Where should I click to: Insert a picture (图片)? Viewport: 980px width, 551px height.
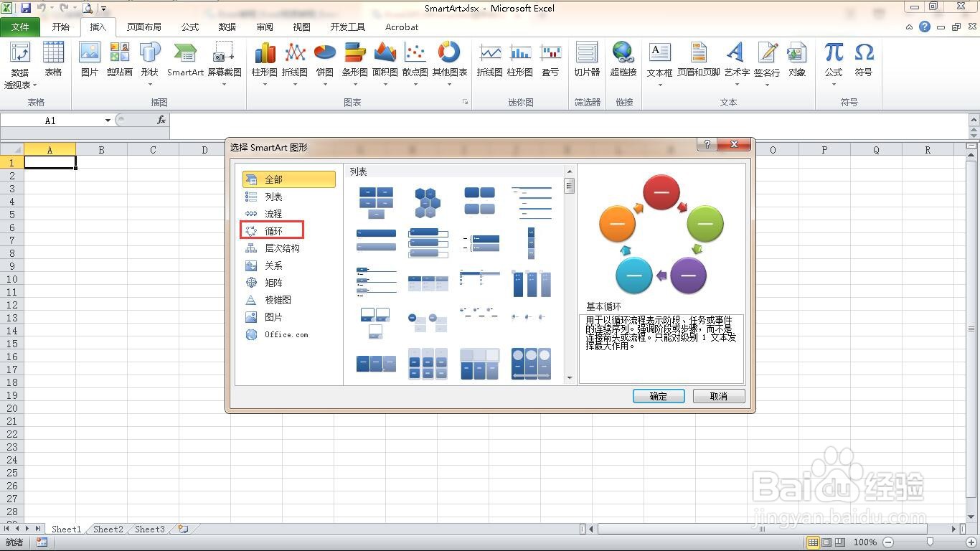click(90, 60)
